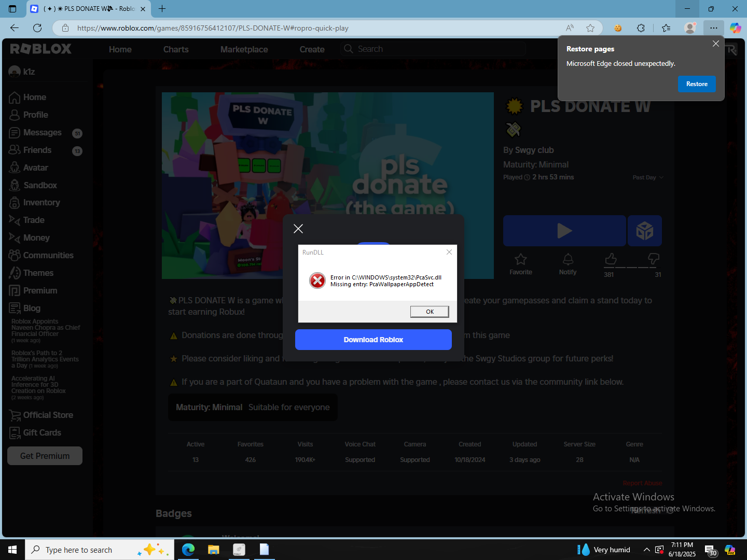Screen dimensions: 747x560
Task: Open the Premium sidebar item
Action: tap(33, 291)
